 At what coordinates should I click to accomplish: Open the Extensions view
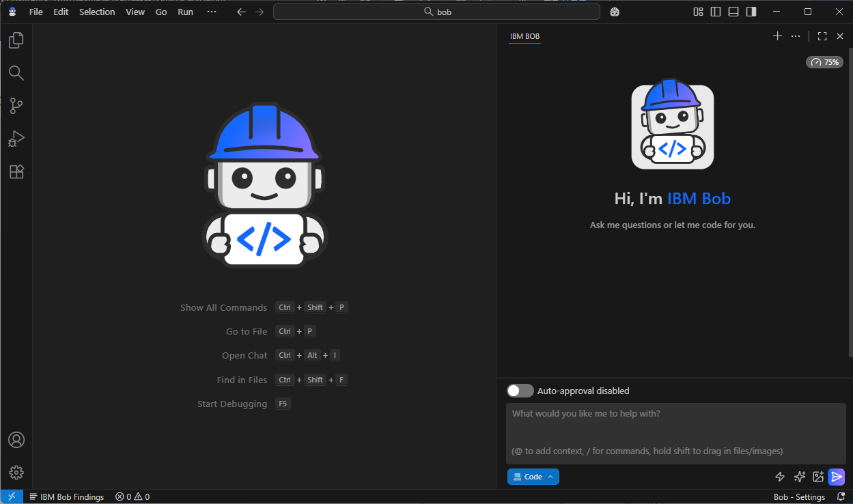16,171
